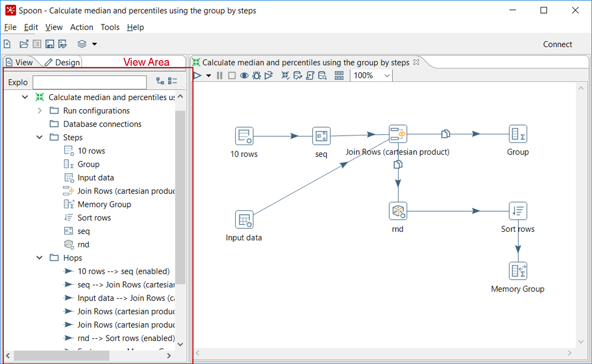Click the database impact analysis icon
The width and height of the screenshot is (592, 364).
click(297, 75)
